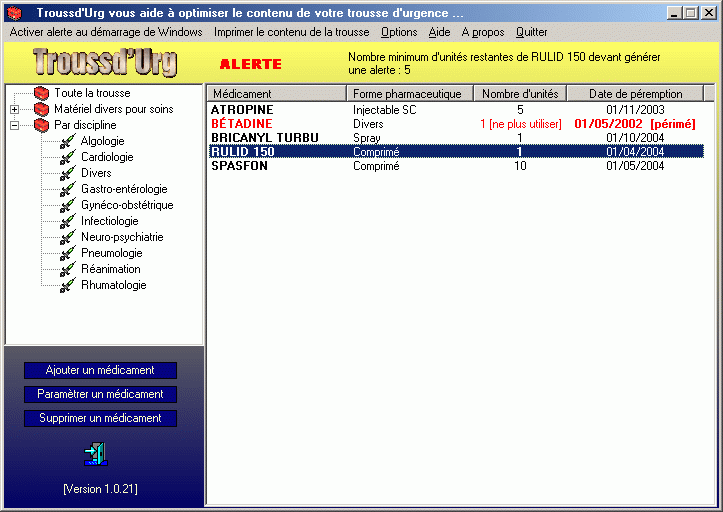Click the red kit icon beside Toute la trousse
This screenshot has width=723, height=512.
(x=41, y=93)
